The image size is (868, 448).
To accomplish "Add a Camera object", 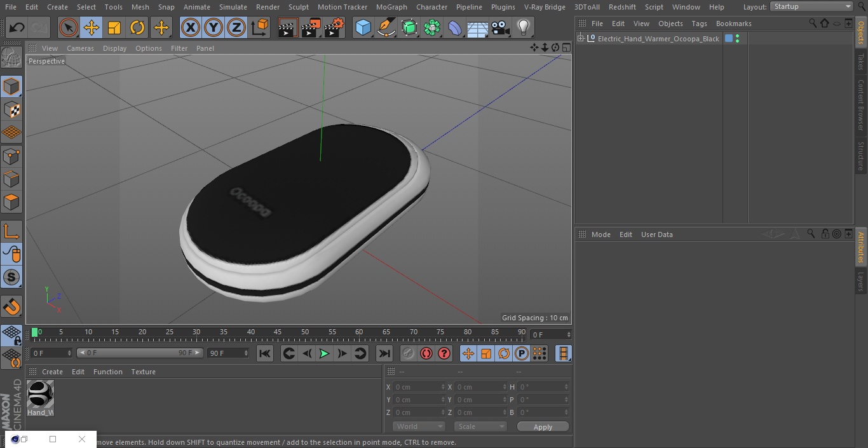I will coord(501,28).
